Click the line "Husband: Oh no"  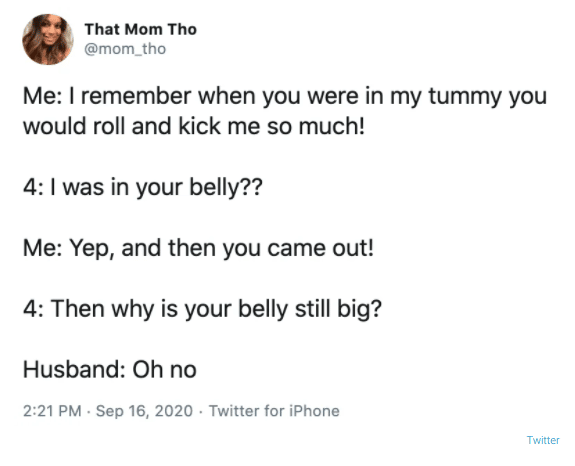[x=110, y=369]
